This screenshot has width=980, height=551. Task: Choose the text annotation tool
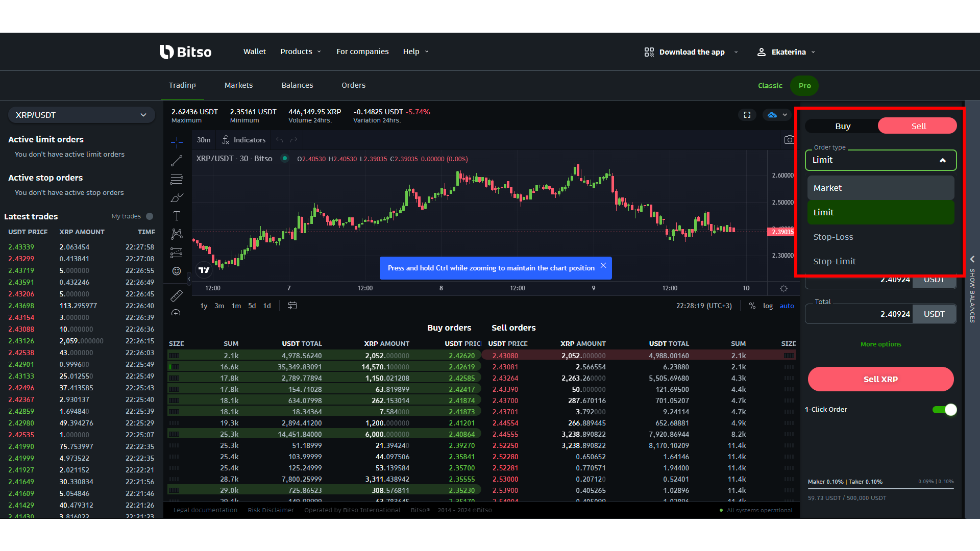click(x=177, y=216)
